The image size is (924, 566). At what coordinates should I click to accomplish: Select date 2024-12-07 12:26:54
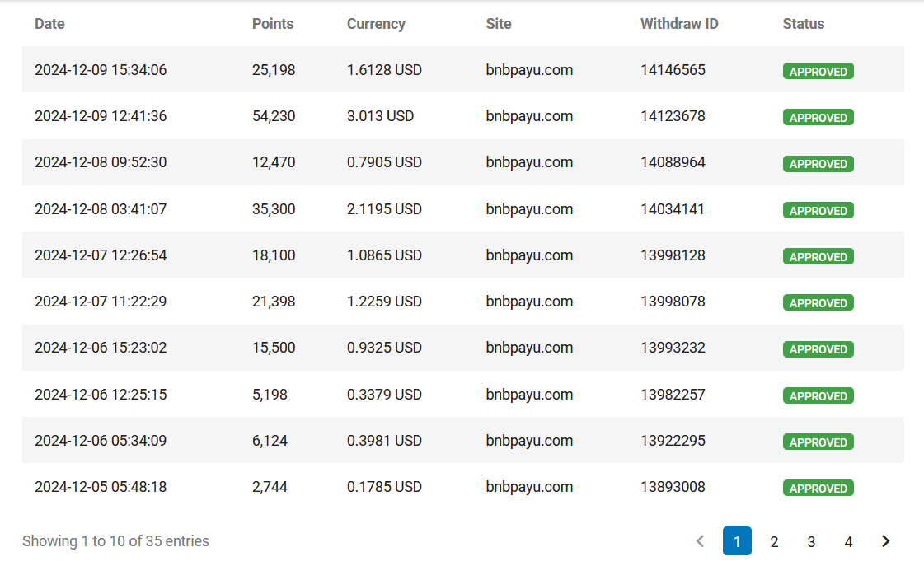(x=101, y=255)
